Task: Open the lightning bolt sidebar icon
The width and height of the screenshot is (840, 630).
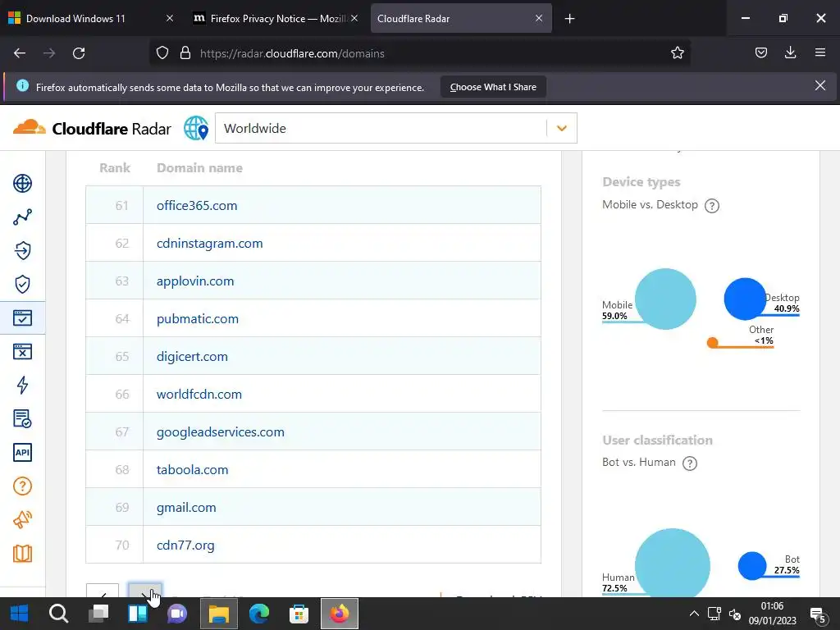Action: click(22, 385)
